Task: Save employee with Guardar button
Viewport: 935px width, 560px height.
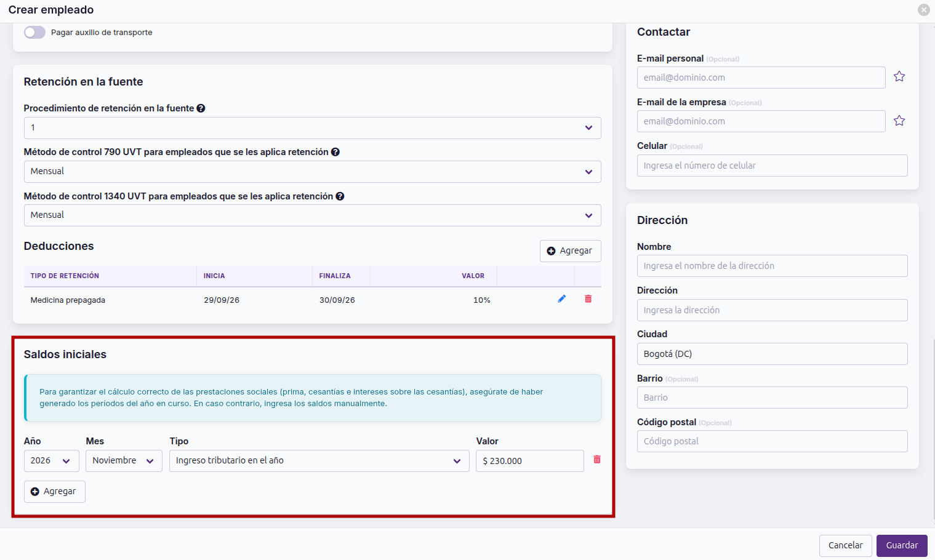Action: [x=902, y=546]
